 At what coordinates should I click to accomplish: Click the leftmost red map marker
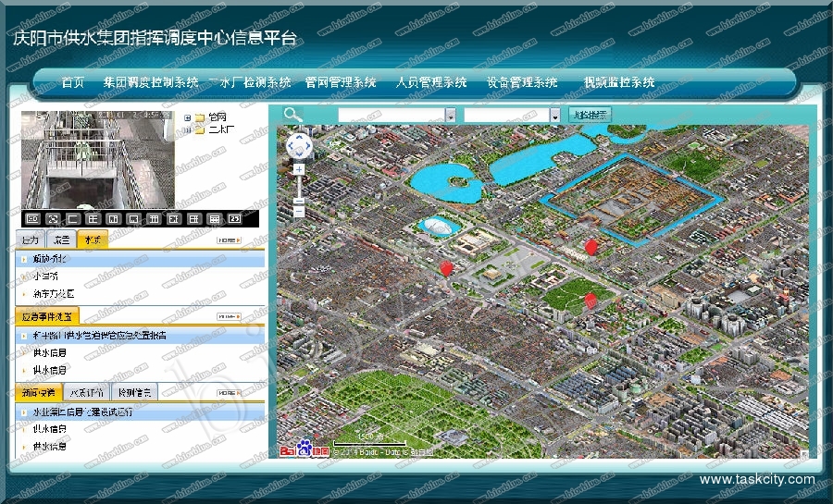[447, 268]
